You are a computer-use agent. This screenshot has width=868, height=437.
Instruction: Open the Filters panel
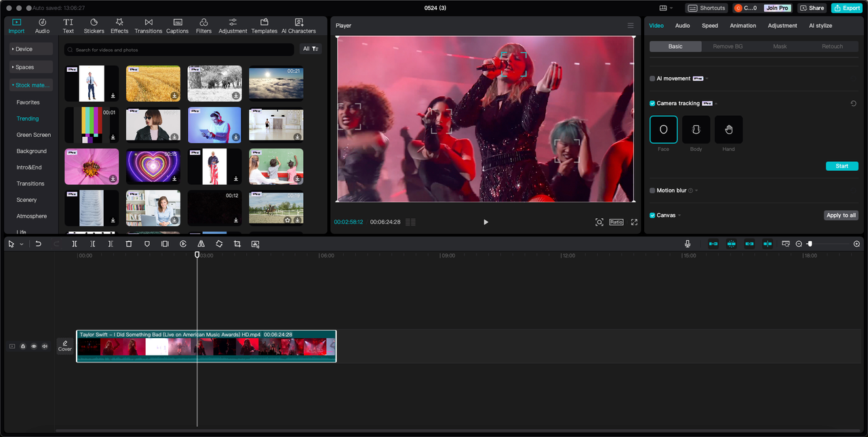203,26
